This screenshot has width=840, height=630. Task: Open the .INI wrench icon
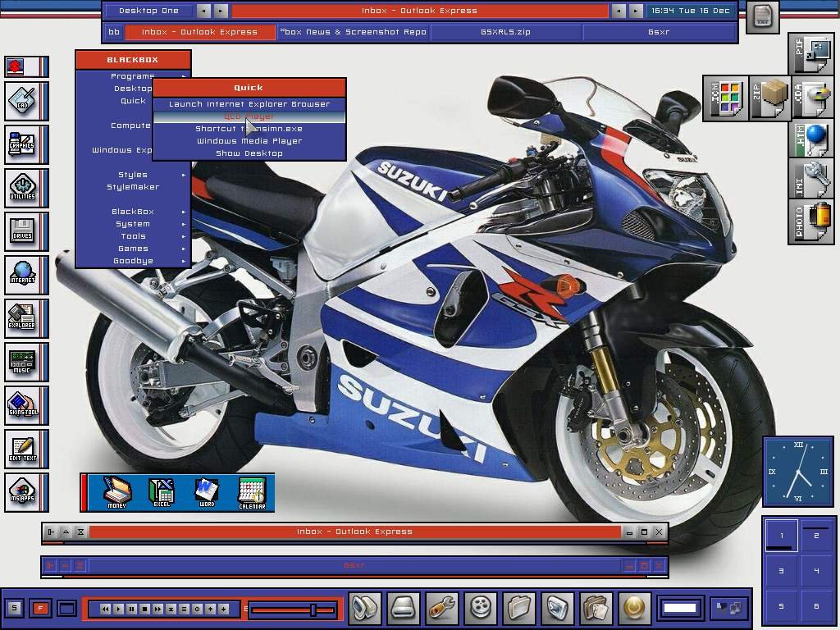tap(811, 179)
